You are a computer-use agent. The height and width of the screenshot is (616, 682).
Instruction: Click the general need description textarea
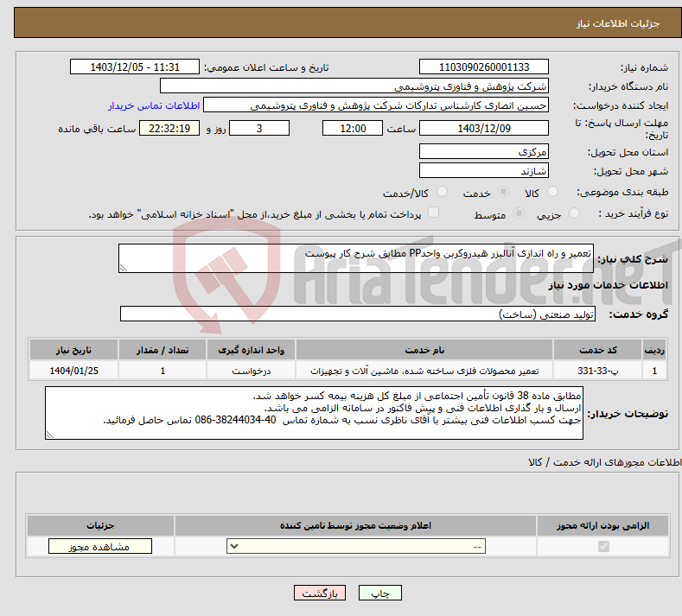[x=356, y=258]
